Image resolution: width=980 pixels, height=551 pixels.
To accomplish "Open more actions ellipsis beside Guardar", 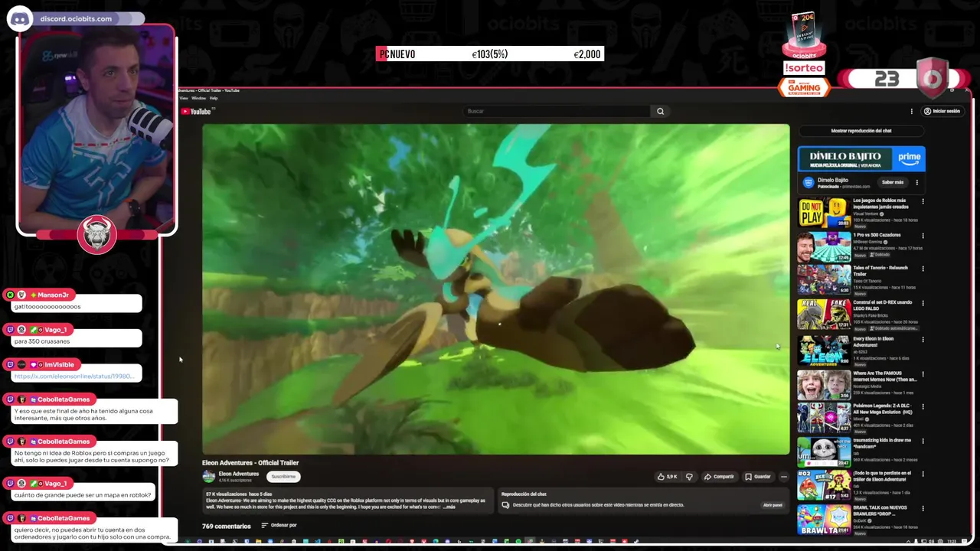I will [x=783, y=477].
